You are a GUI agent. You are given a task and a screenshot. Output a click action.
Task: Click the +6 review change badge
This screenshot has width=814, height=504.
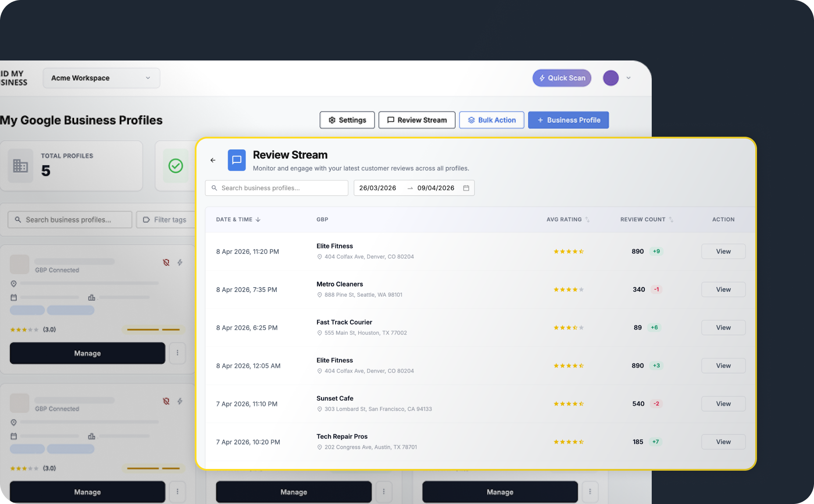click(x=654, y=328)
